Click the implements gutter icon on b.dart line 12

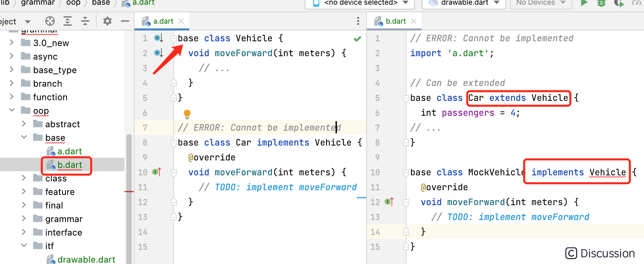pyautogui.click(x=389, y=202)
